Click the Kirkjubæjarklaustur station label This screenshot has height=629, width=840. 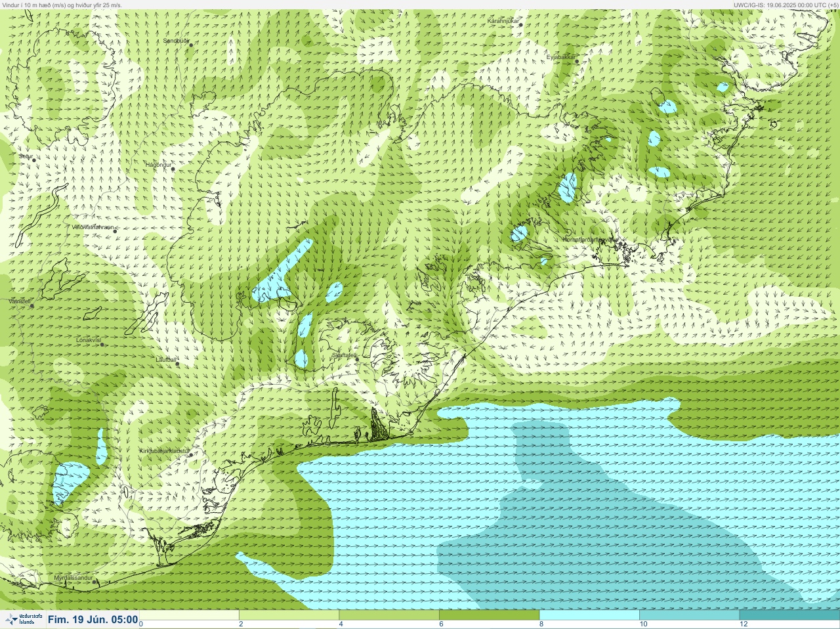(x=165, y=451)
